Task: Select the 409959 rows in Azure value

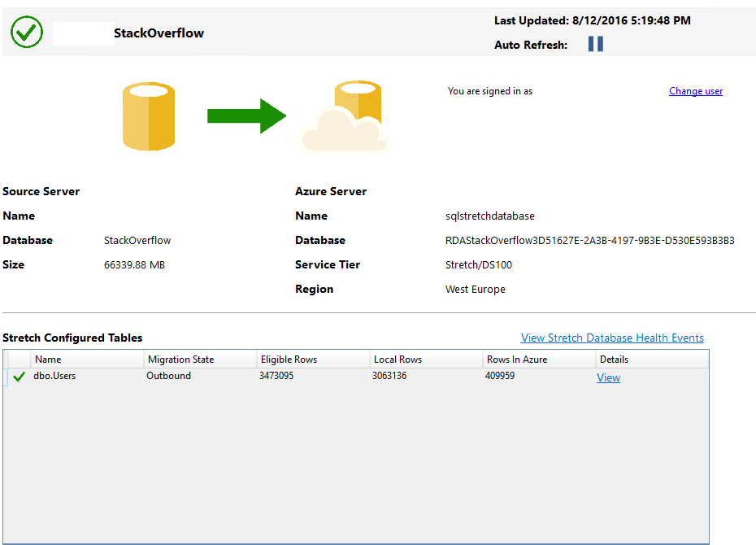Action: click(x=499, y=376)
